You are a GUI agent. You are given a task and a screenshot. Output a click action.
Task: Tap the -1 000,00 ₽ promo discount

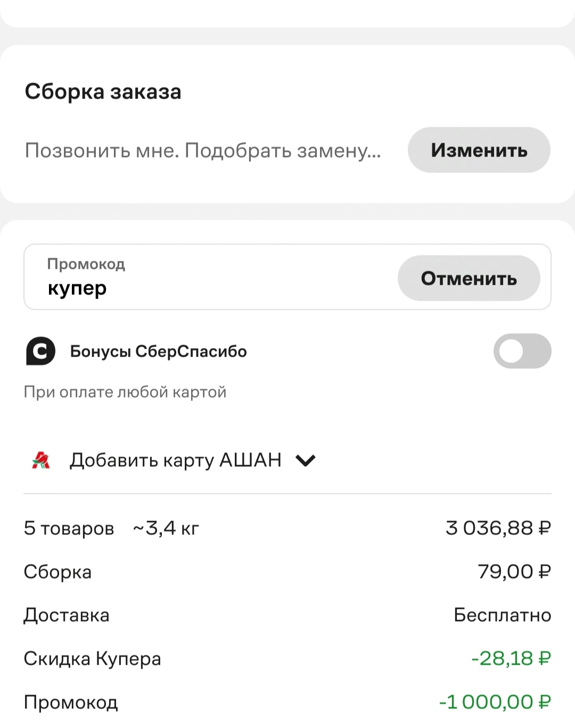pos(495,702)
